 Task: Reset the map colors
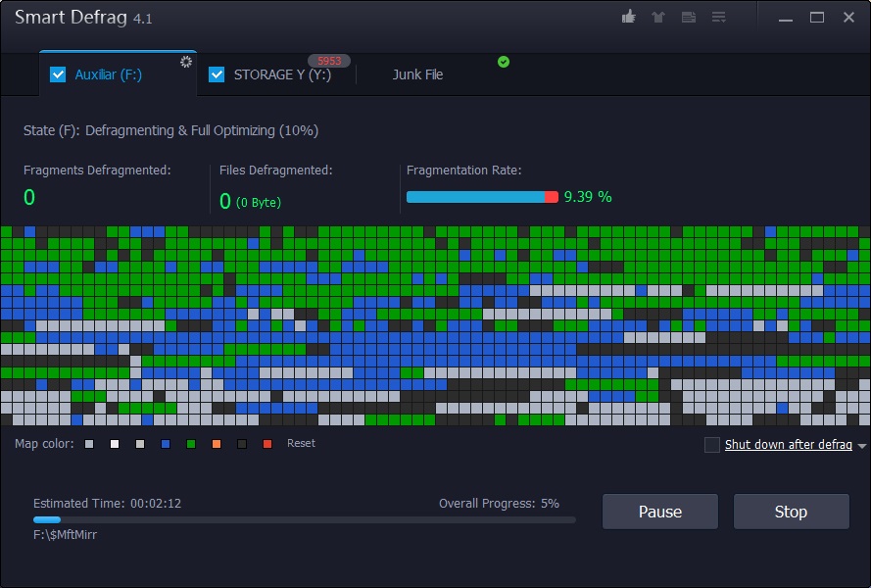(x=301, y=444)
